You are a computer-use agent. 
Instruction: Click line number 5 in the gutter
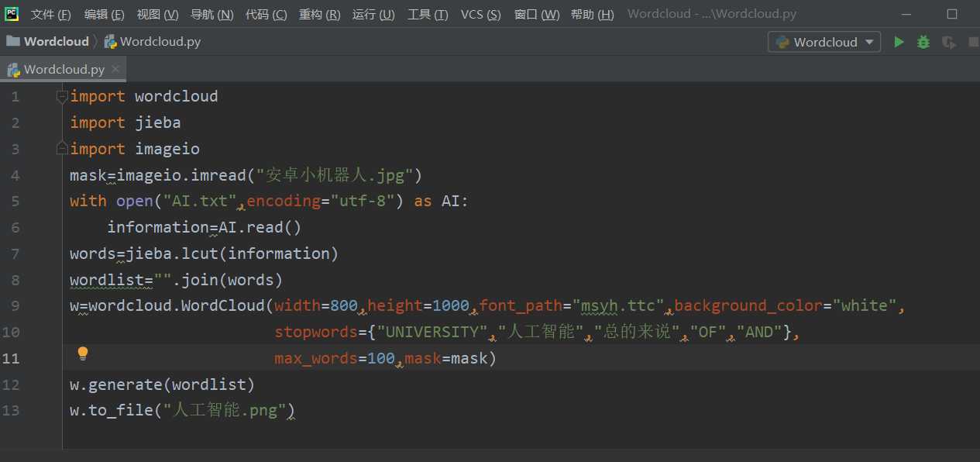15,202
